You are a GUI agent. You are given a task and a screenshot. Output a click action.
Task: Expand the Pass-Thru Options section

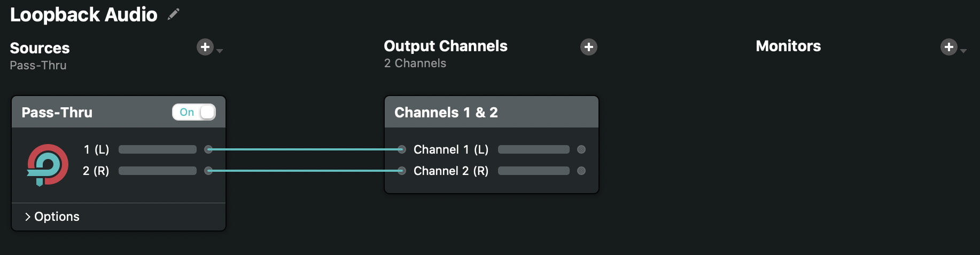(x=52, y=217)
